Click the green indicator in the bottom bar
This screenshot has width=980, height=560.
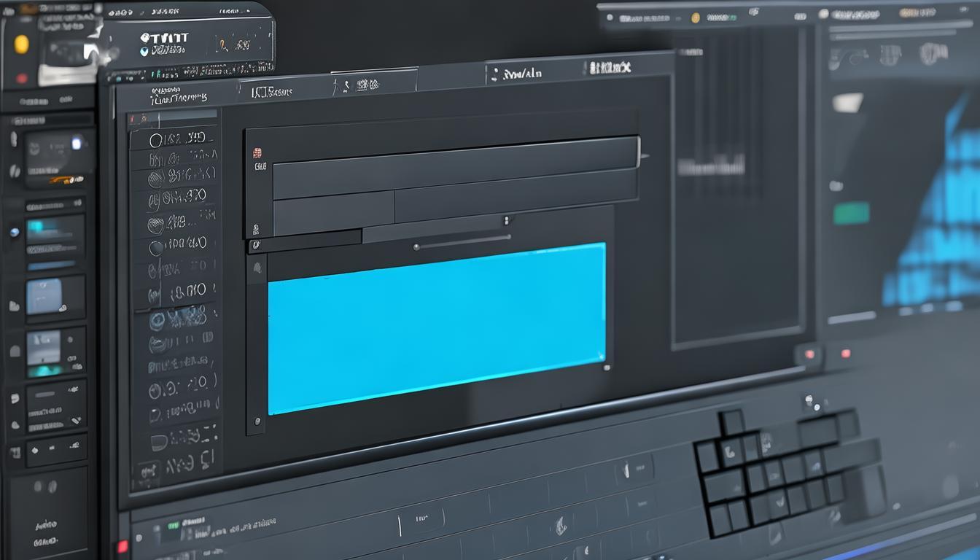pyautogui.click(x=174, y=524)
